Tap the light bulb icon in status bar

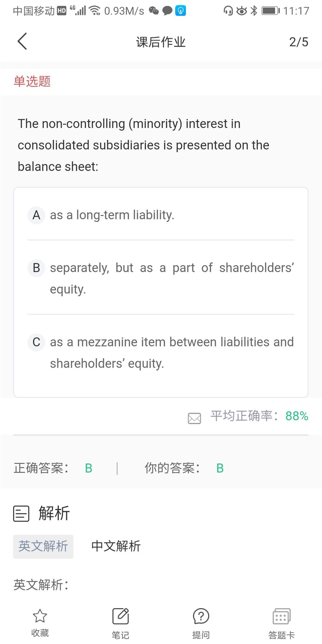(x=180, y=11)
